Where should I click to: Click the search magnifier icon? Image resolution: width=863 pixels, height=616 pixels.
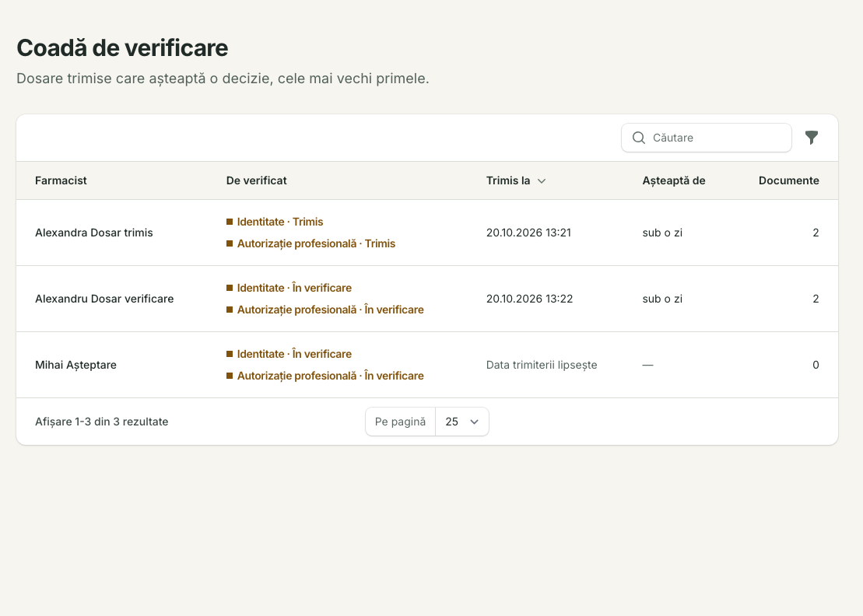638,138
